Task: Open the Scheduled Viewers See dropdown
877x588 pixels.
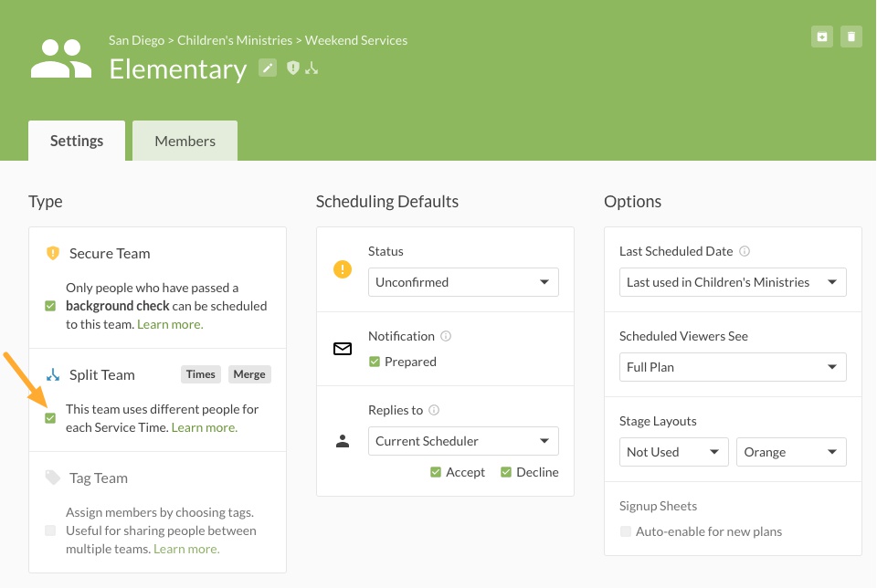Action: (733, 366)
